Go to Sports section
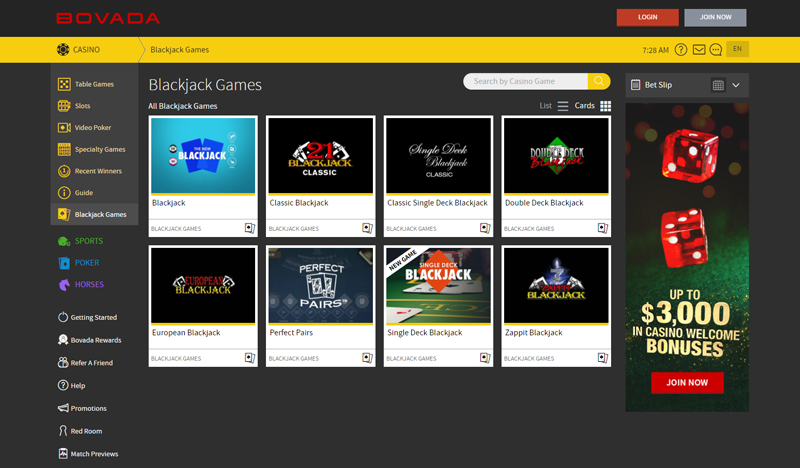Viewport: 800px width, 468px height. [x=88, y=241]
